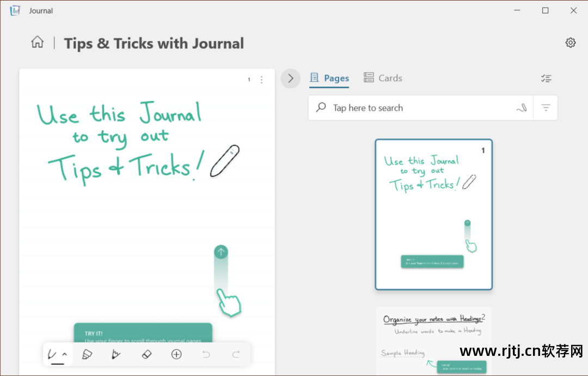Click the Redo arrow
This screenshot has height=376, width=588.
(x=236, y=354)
